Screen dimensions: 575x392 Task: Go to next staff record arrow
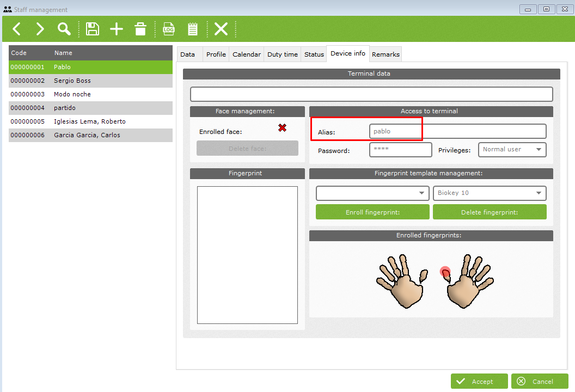coord(40,29)
